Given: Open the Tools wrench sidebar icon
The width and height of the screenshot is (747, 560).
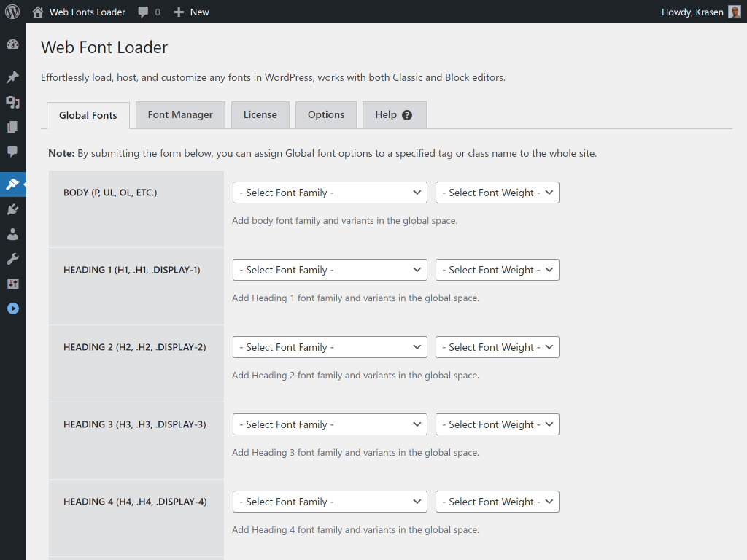Looking at the screenshot, I should tap(13, 259).
